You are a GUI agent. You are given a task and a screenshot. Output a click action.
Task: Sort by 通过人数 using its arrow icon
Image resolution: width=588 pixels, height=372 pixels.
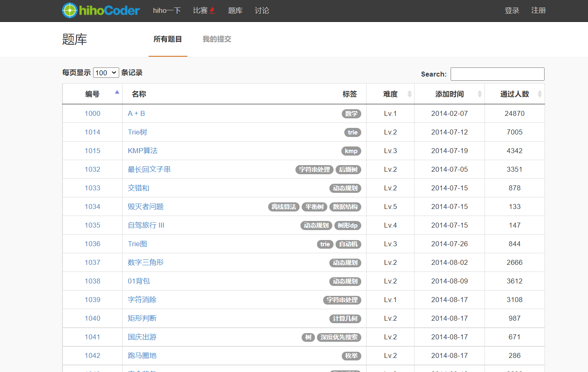(540, 94)
